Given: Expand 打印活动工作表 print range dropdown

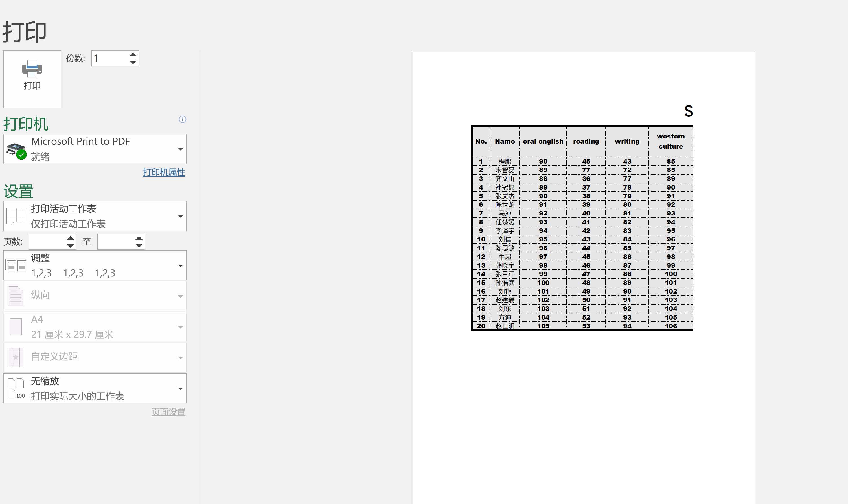Looking at the screenshot, I should tap(95, 216).
